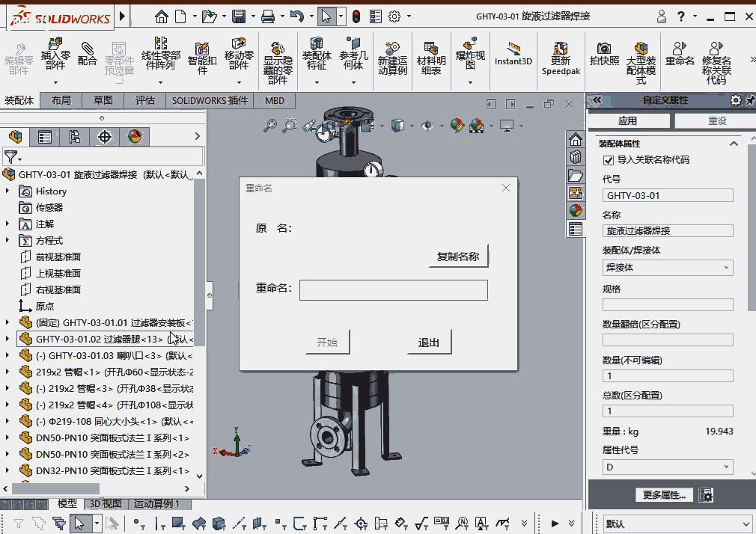
Task: Open the 默认 configuration dropdown at bottom
Action: click(677, 524)
